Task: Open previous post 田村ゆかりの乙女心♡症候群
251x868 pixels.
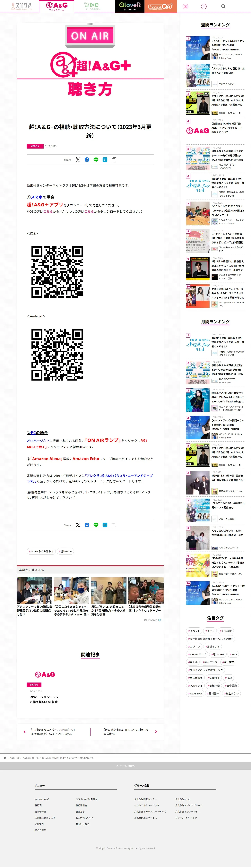Action: coord(53,732)
